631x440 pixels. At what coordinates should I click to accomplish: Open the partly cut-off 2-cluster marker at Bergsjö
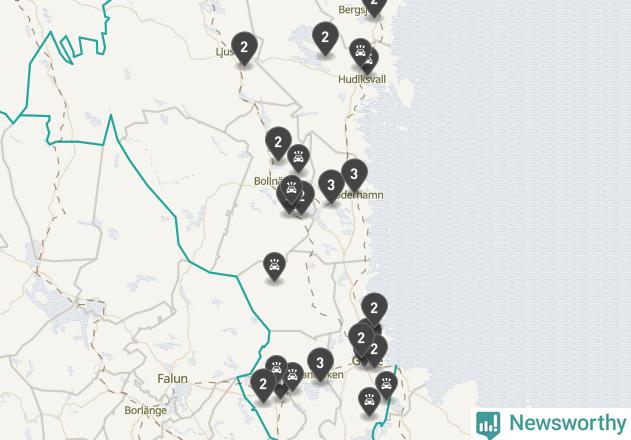pos(374,6)
